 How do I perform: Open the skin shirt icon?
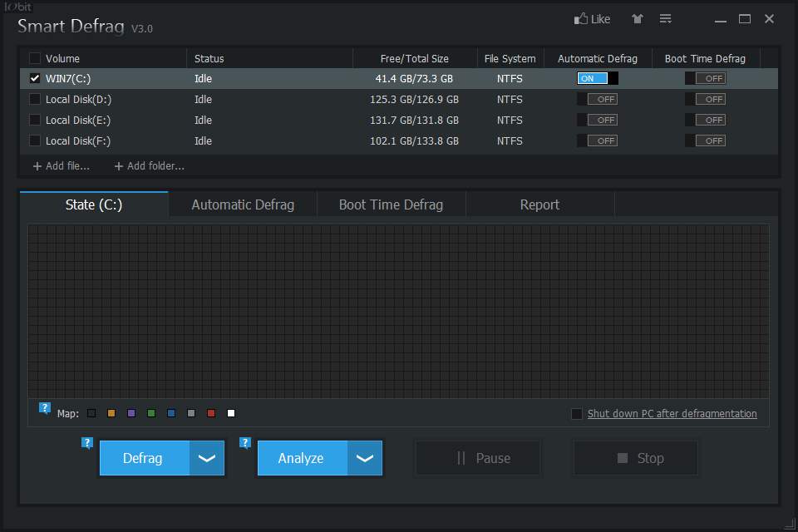click(x=638, y=19)
